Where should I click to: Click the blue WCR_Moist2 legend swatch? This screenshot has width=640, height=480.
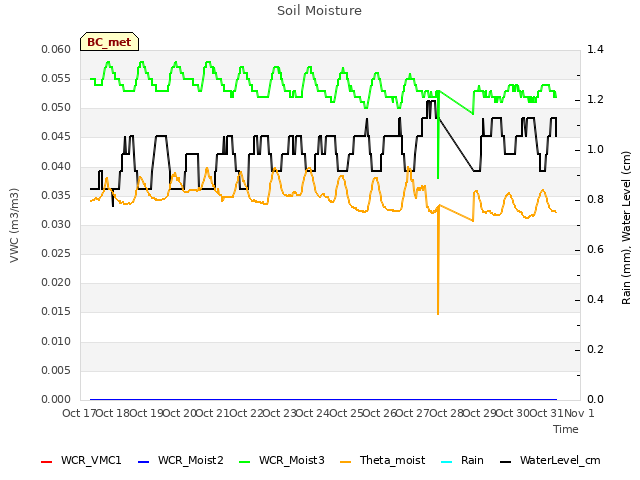click(x=144, y=462)
